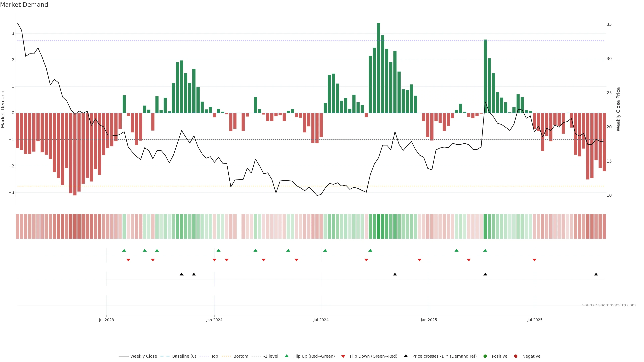Hide the Top dotted line legend item

[214, 356]
